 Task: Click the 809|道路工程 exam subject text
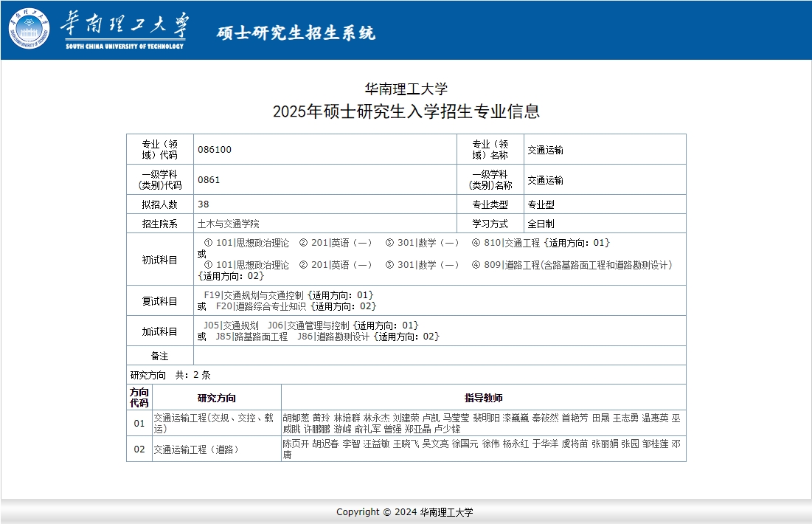click(x=578, y=265)
